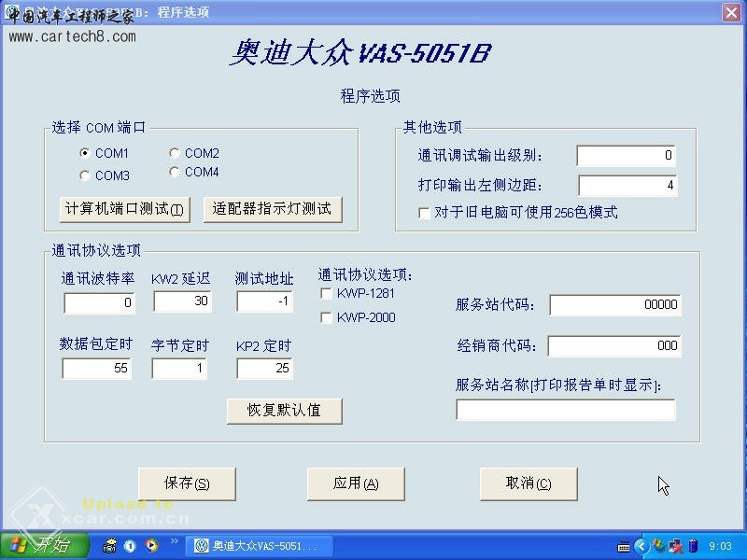
Task: Choose COM3 as the port
Action: pyautogui.click(x=85, y=175)
